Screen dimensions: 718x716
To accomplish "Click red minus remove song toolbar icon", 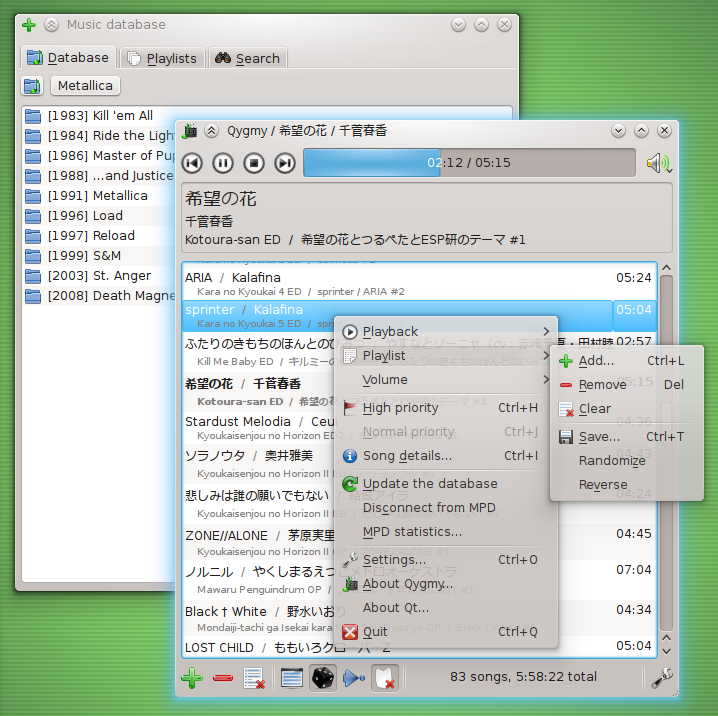I will pyautogui.click(x=223, y=678).
